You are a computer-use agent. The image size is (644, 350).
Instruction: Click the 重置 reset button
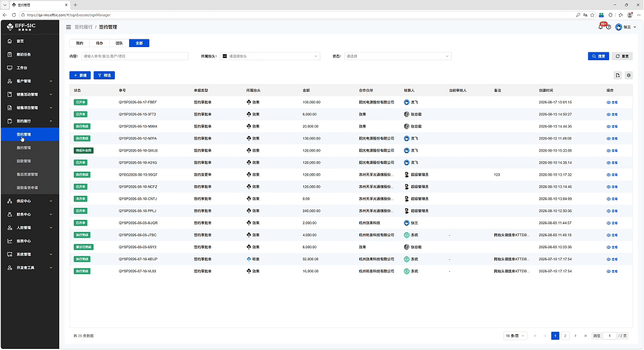[622, 56]
